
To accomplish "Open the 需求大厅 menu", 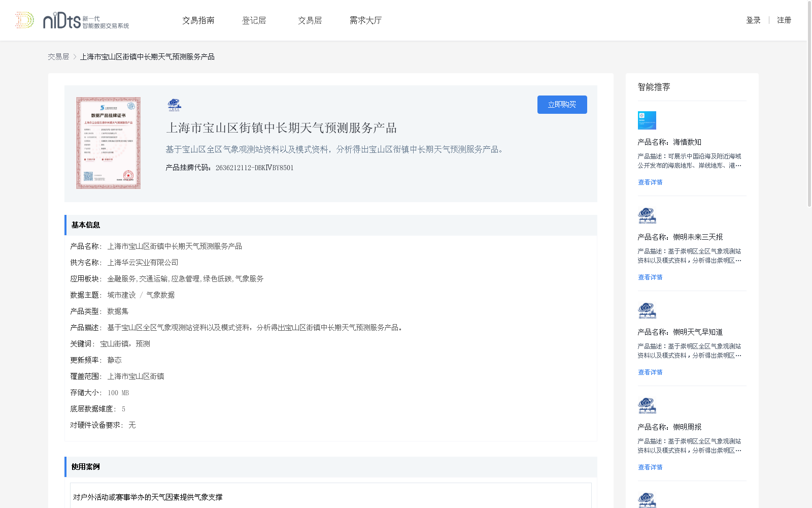I will coord(365,20).
